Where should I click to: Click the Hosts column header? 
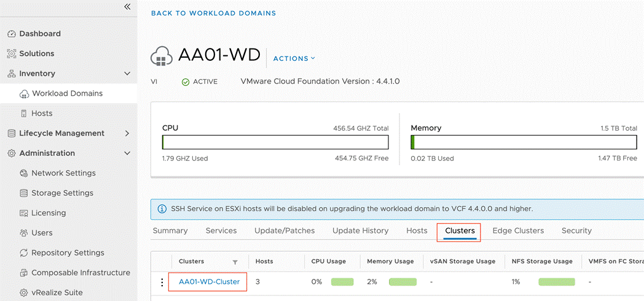[264, 262]
